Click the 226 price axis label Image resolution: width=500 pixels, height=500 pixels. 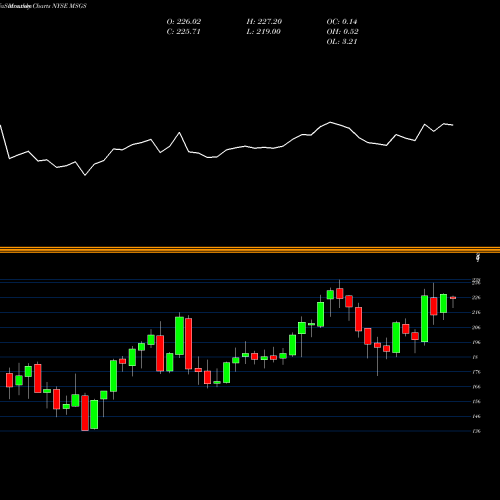(x=477, y=298)
